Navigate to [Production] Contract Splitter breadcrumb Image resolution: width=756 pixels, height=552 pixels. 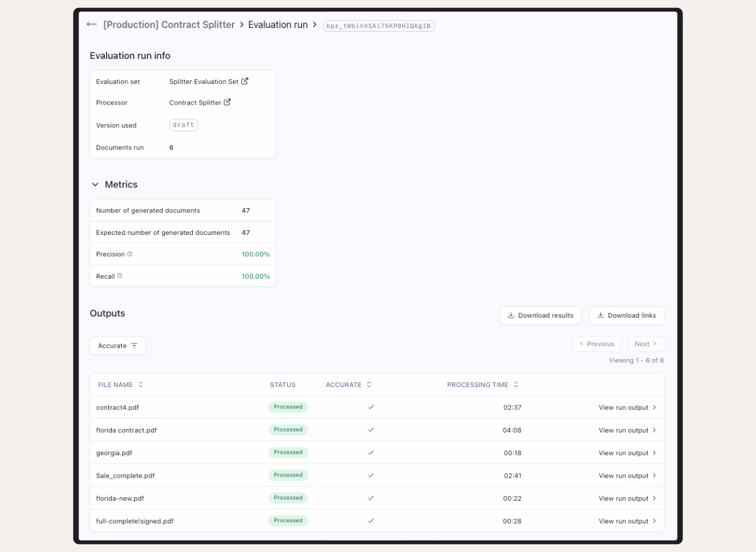point(169,25)
